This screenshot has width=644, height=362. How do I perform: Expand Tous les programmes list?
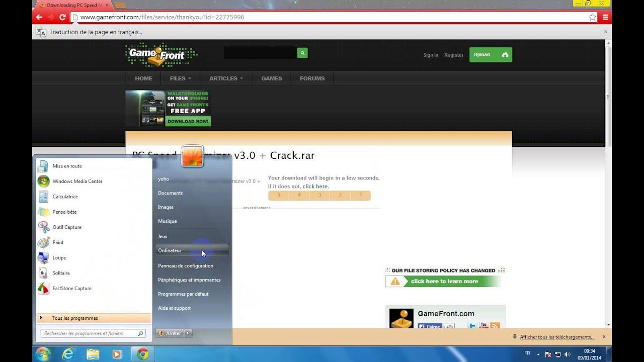tap(94, 318)
